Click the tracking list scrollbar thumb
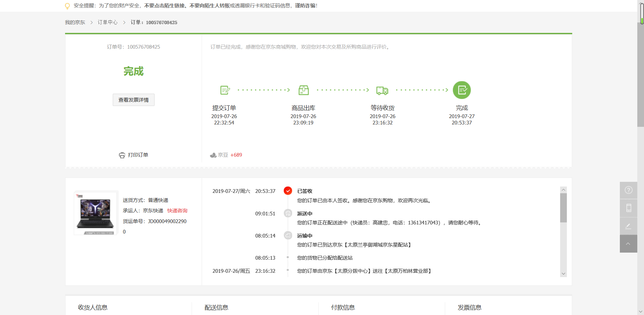644x315 pixels. [x=563, y=208]
